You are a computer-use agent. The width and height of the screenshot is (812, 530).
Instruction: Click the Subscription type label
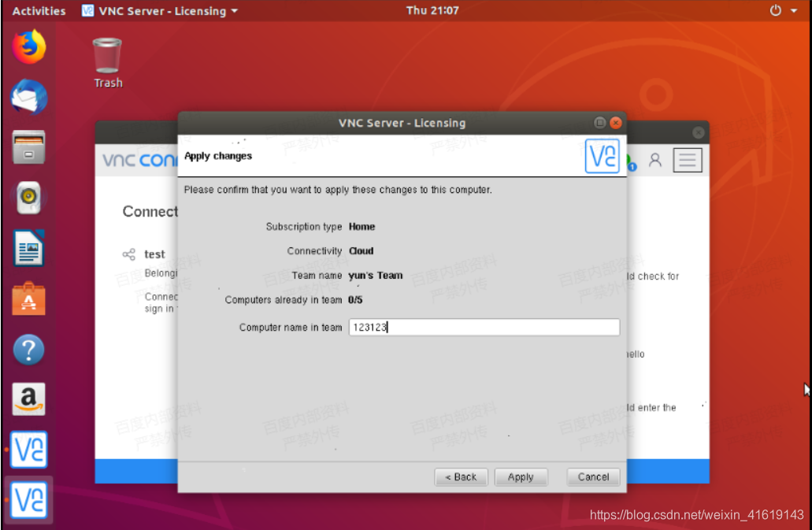[304, 227]
